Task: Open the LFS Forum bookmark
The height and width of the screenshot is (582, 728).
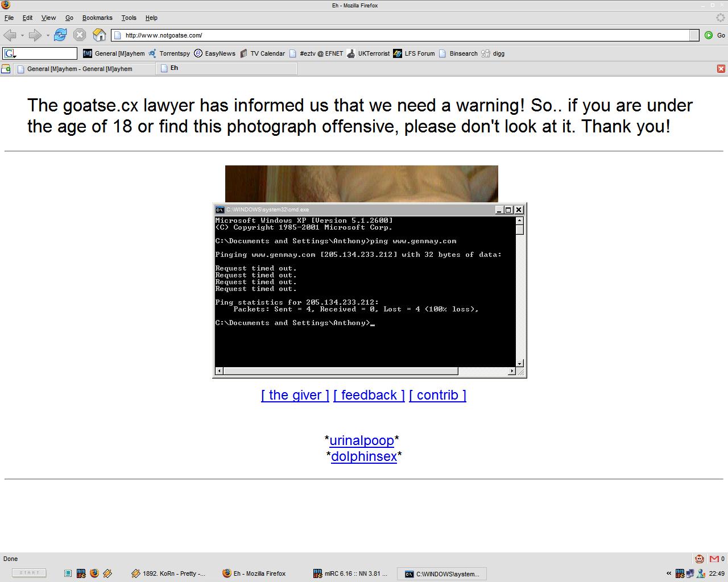Action: 414,53
